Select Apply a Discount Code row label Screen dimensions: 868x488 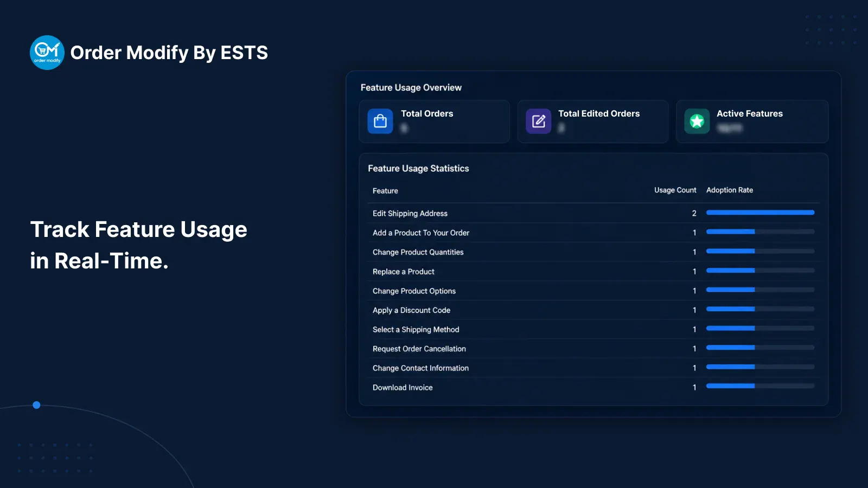pyautogui.click(x=411, y=310)
